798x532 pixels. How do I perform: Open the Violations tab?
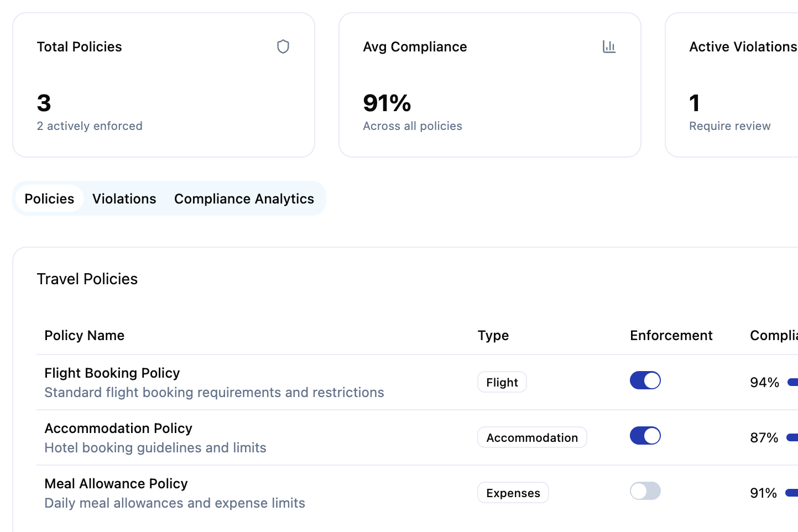tap(124, 199)
